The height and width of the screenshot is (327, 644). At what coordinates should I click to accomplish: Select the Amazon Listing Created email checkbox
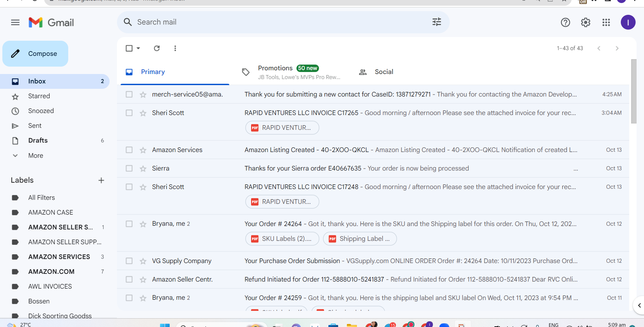click(129, 150)
